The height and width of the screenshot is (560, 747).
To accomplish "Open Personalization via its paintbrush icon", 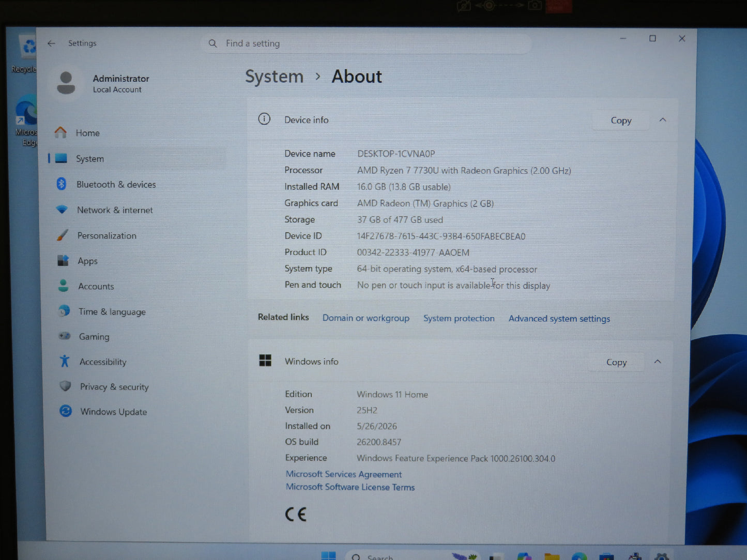I will [62, 235].
